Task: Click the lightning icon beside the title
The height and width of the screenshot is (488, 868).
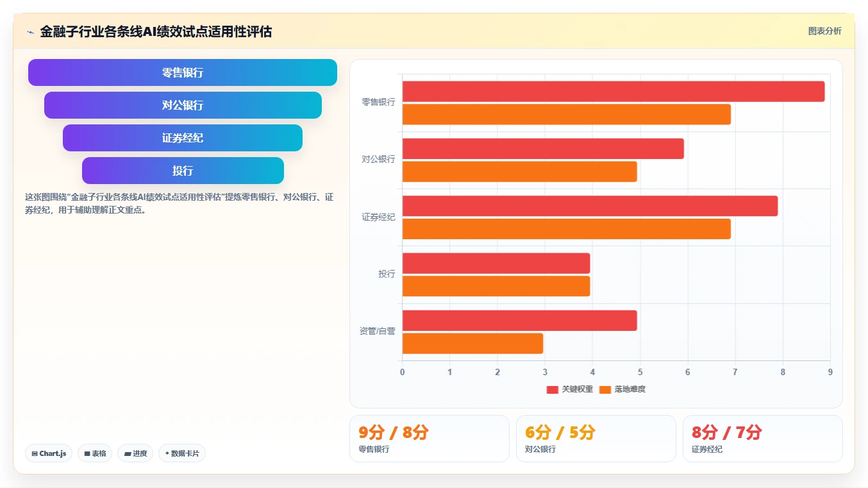Action: pos(30,32)
